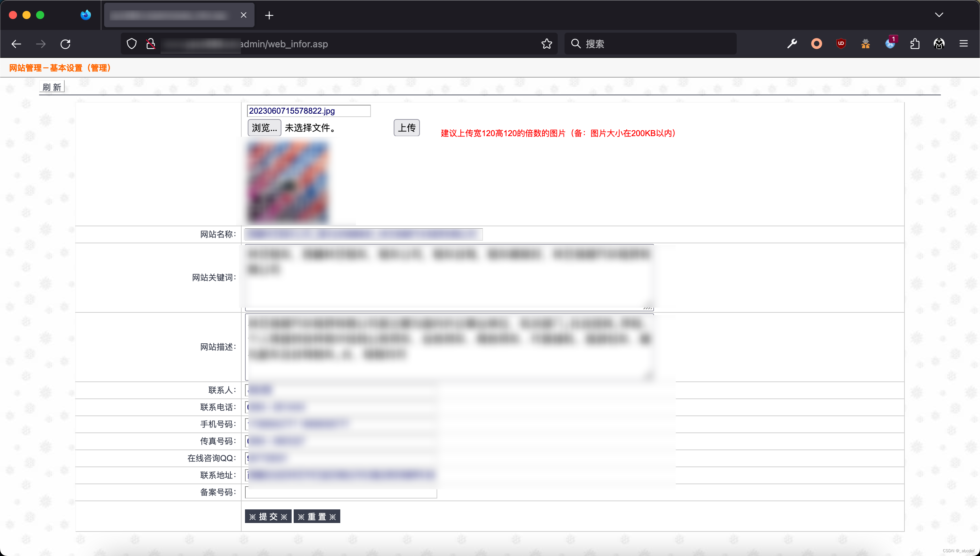Open the wrench developer tools icon

[792, 44]
